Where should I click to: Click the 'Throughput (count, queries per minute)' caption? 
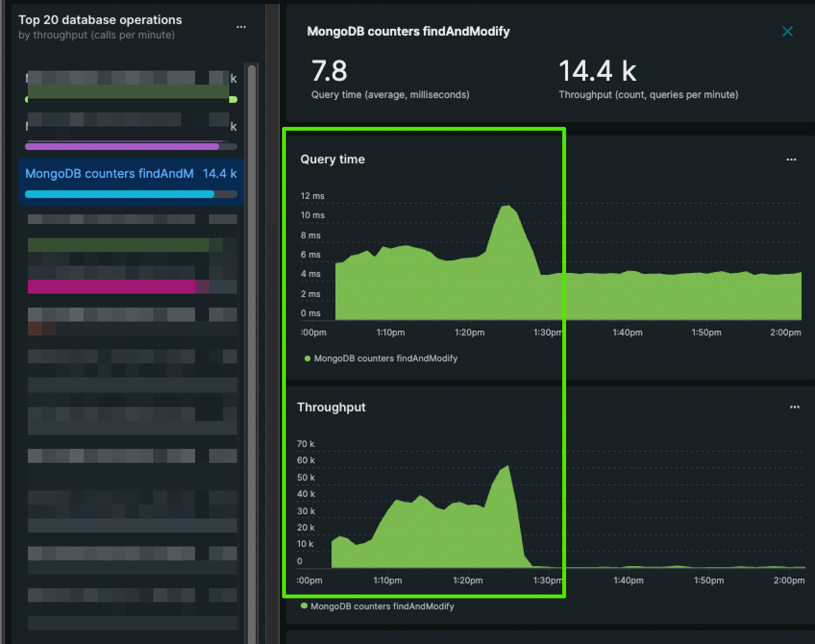pos(648,95)
